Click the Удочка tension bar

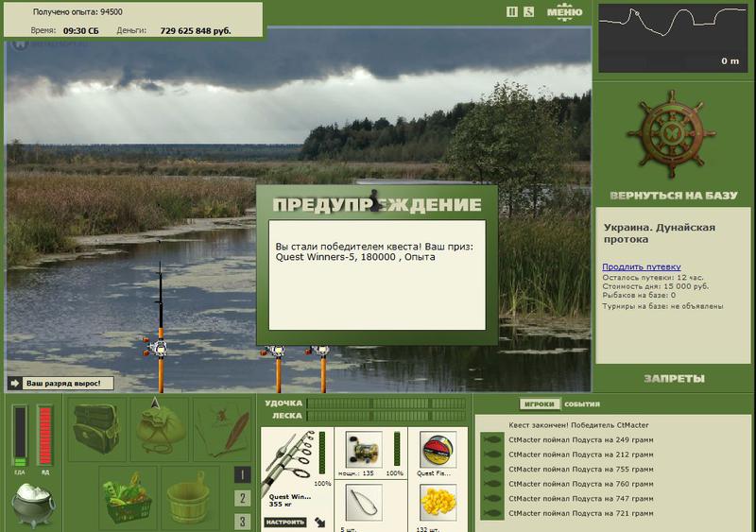[x=387, y=403]
